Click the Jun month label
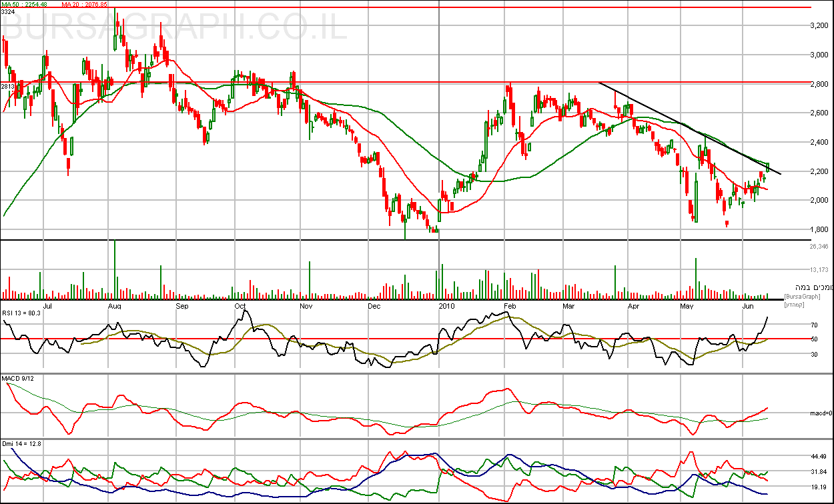 [749, 307]
